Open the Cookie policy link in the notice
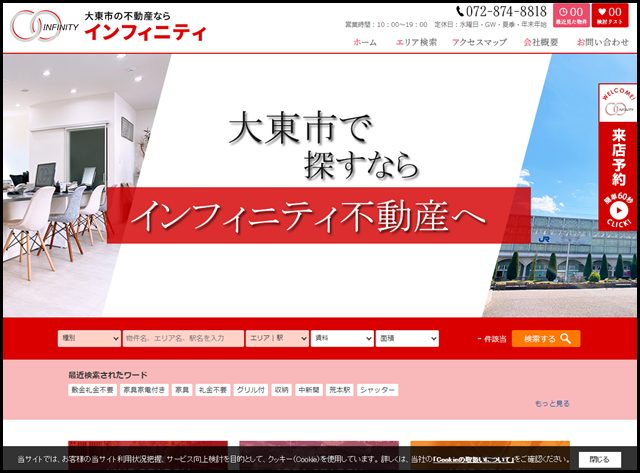This screenshot has width=640, height=473. tap(473, 460)
